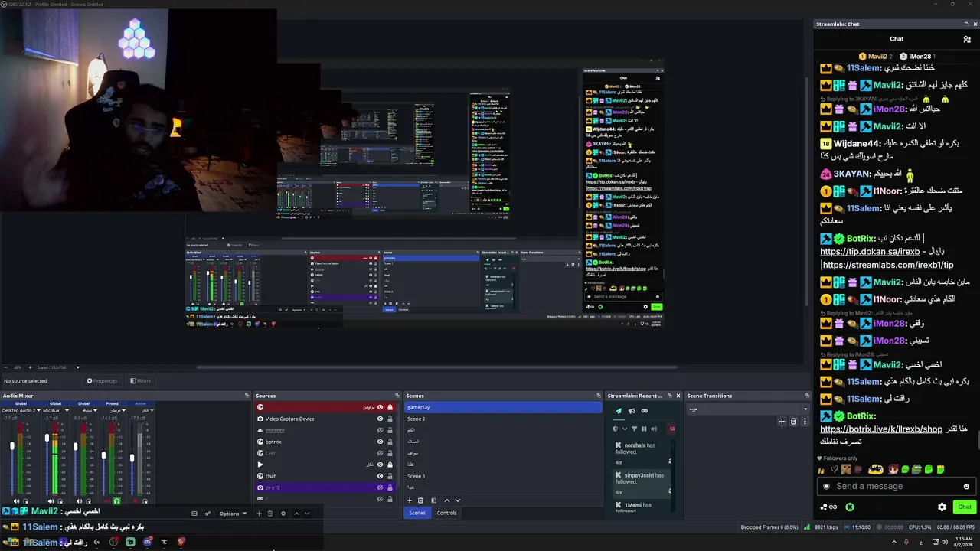
Task: Select Scene 2 in the Scenes list
Action: (503, 419)
